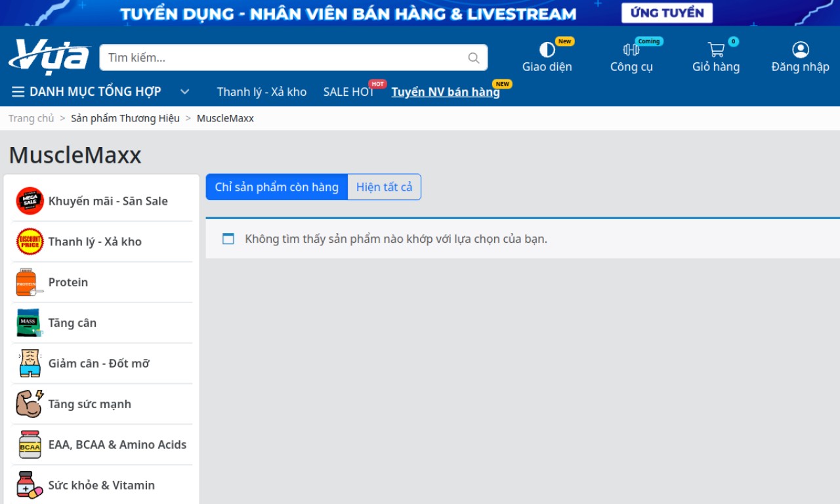This screenshot has width=840, height=504.
Task: Click the Đăng nhập label
Action: click(x=801, y=67)
